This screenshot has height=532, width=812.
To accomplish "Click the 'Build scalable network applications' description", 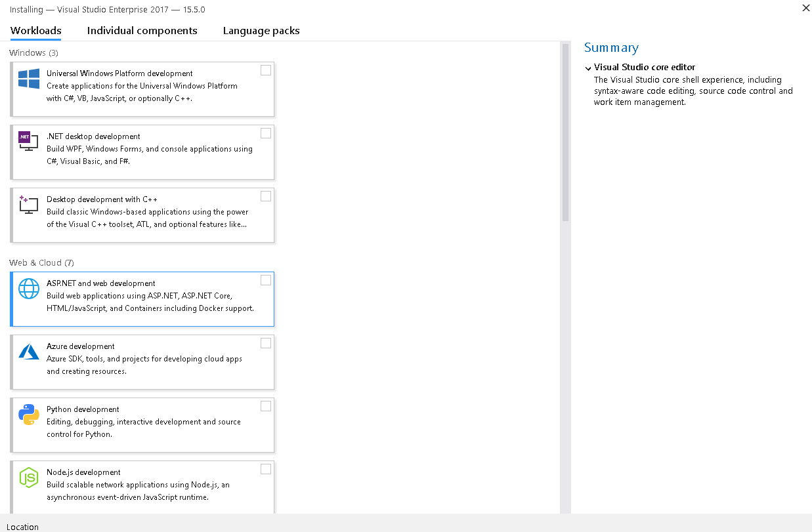I will [138, 491].
